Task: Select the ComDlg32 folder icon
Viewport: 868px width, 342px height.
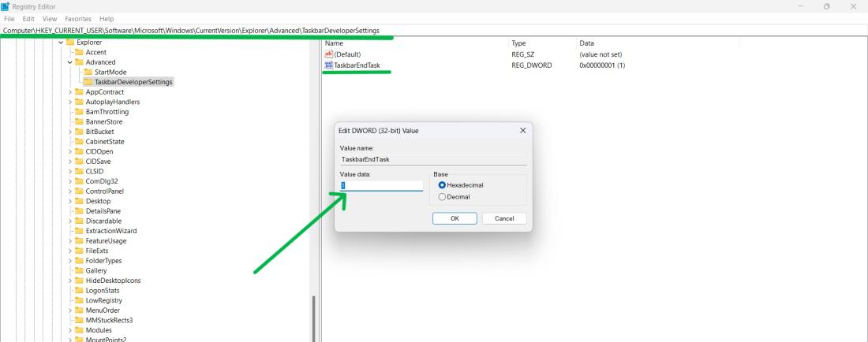Action: 79,181
